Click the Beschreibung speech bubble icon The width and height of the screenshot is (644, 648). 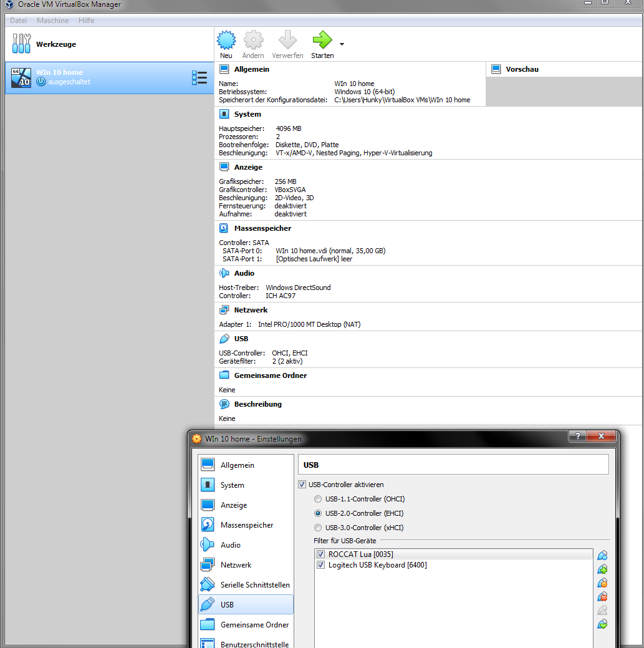tap(224, 404)
